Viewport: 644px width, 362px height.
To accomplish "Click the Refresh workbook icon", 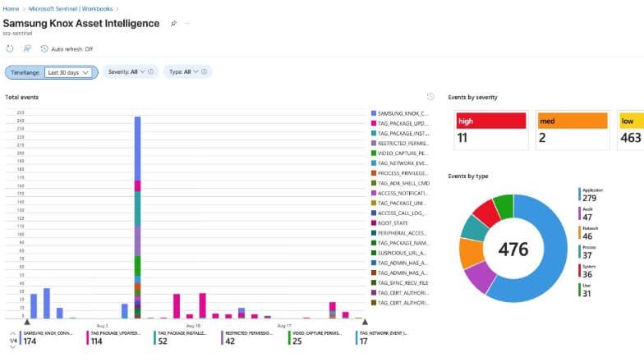I will (10, 49).
